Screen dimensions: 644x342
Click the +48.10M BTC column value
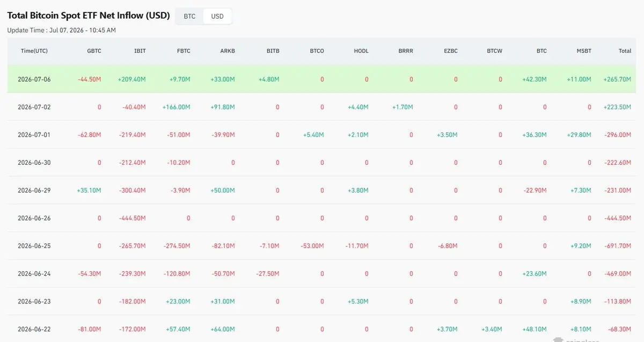point(535,329)
